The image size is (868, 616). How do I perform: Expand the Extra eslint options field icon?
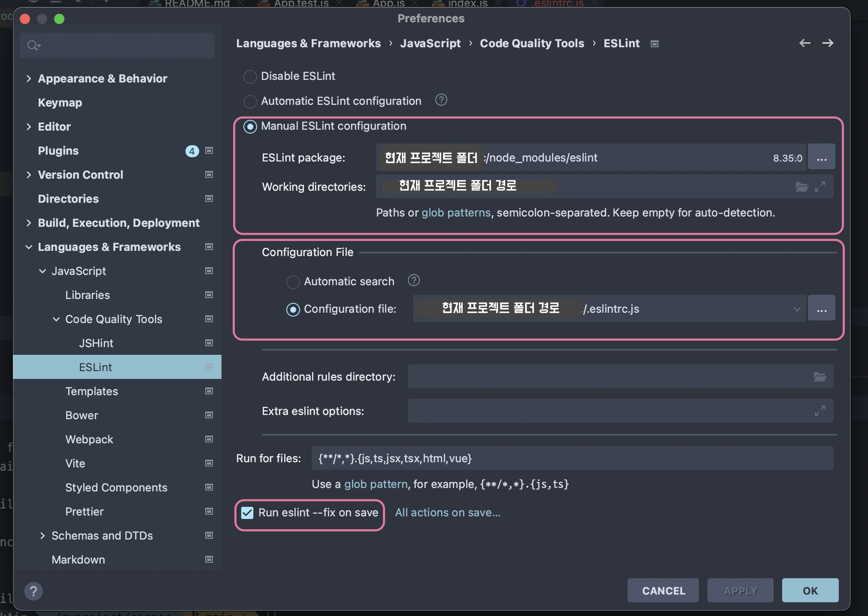(x=819, y=411)
